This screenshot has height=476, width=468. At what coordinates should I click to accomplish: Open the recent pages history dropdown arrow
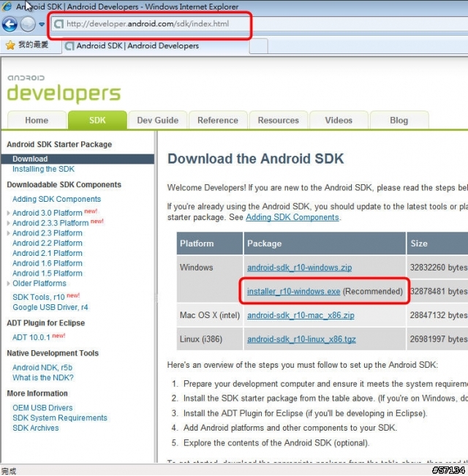(42, 24)
